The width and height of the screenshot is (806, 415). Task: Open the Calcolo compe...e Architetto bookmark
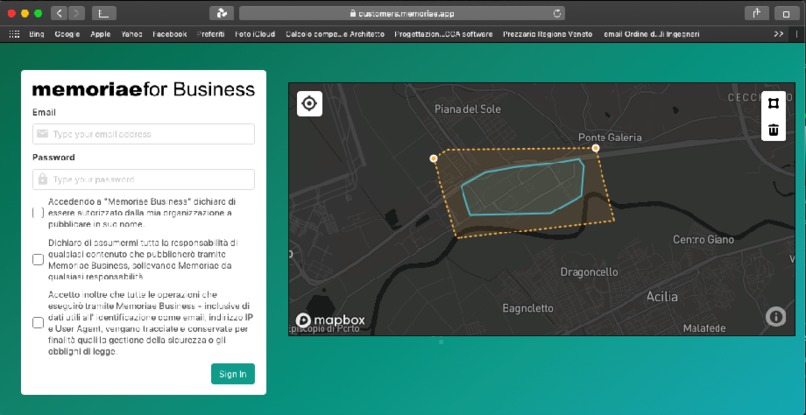[335, 34]
